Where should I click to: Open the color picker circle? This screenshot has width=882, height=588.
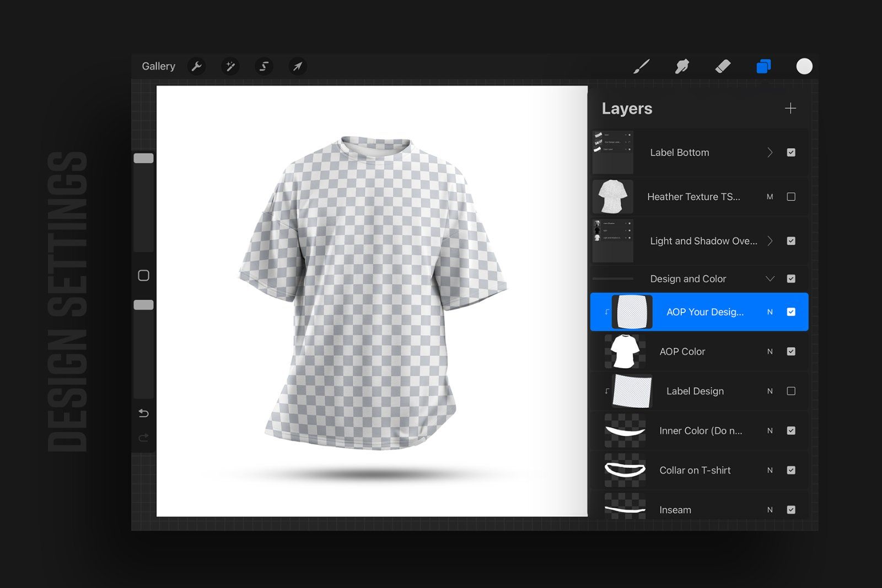[804, 66]
